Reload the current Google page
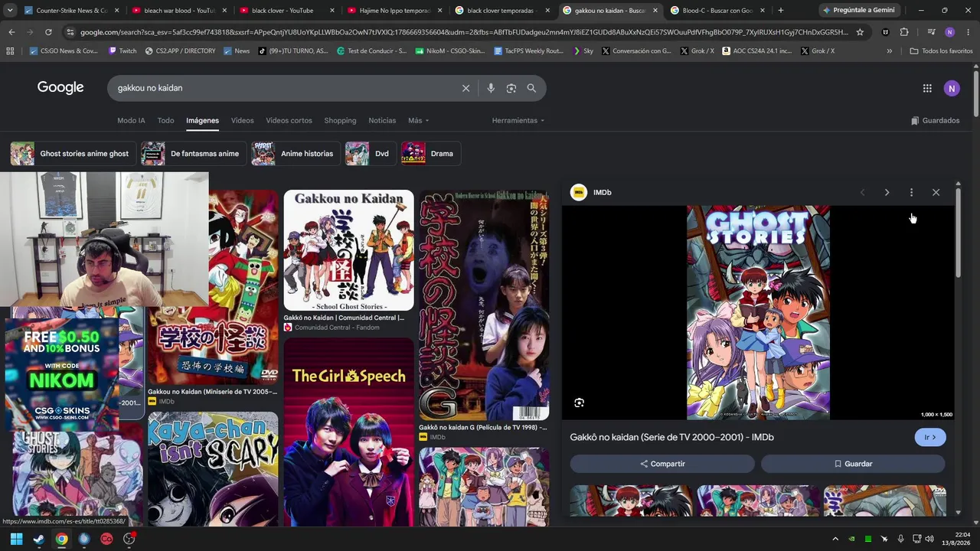This screenshot has height=551, width=980. (x=48, y=32)
